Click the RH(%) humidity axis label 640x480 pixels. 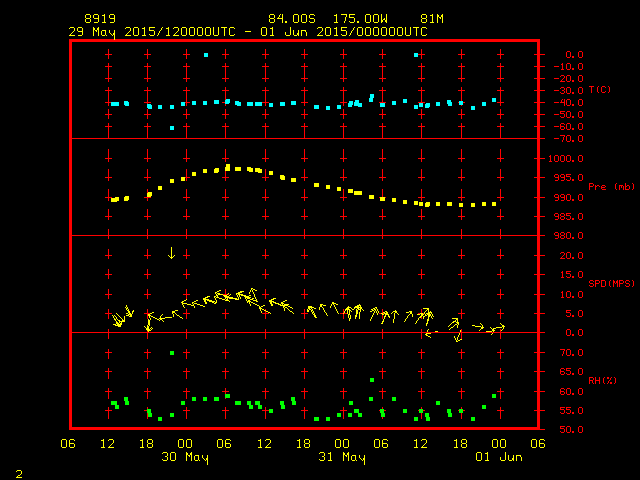tap(602, 380)
